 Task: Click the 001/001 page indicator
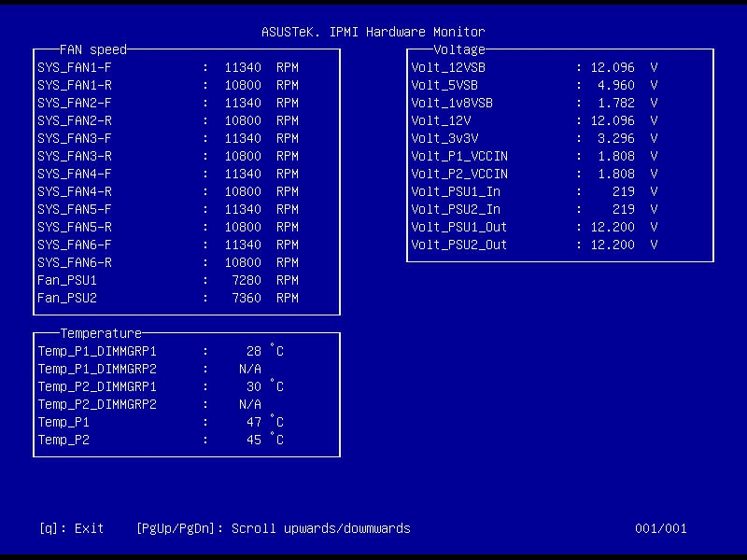(x=661, y=528)
